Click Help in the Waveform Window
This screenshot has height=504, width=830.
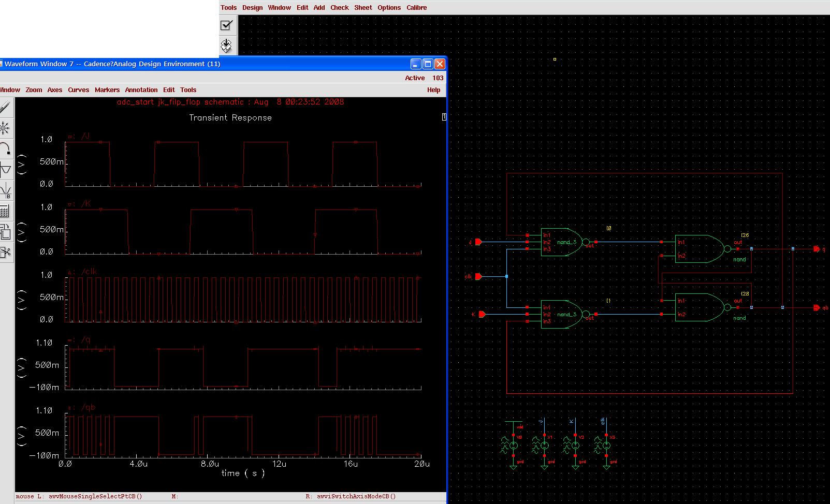pos(433,90)
